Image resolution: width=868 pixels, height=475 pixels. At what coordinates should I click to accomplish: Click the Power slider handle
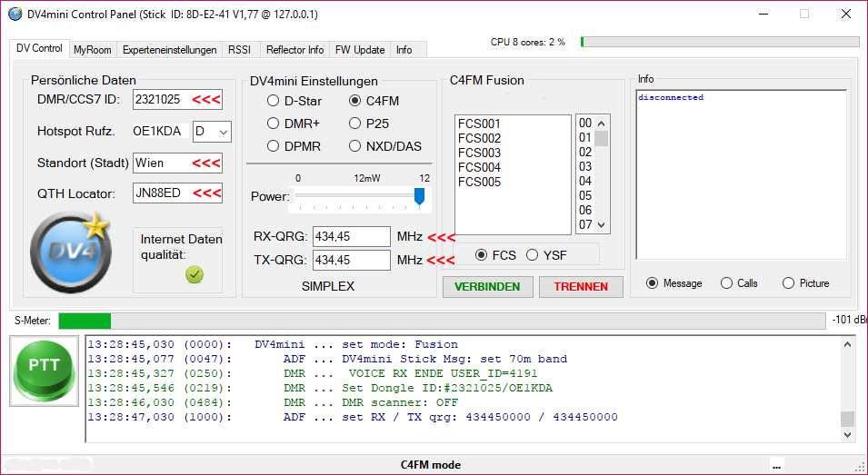[420, 196]
